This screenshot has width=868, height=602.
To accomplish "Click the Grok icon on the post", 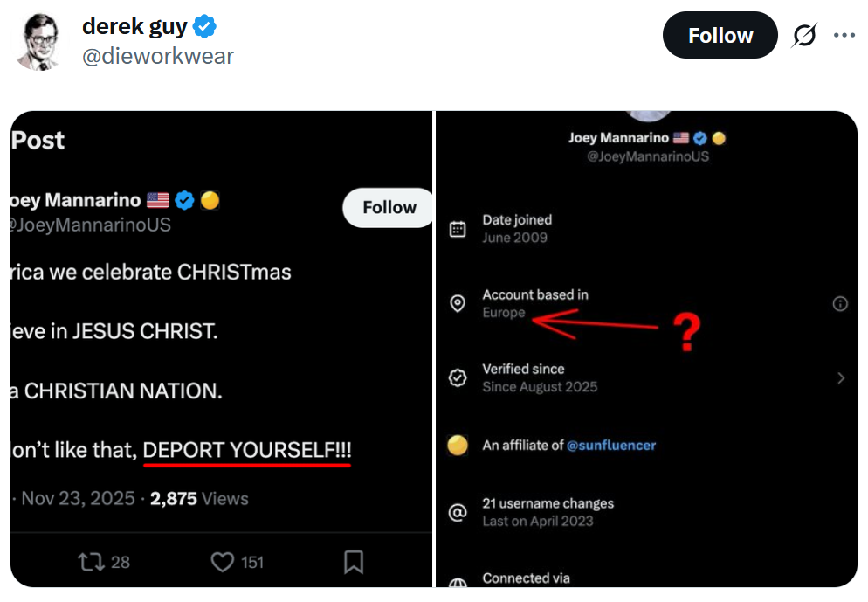I will [803, 34].
